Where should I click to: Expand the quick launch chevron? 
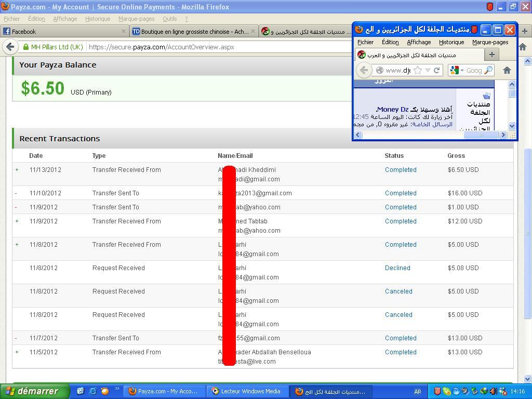coord(117,389)
